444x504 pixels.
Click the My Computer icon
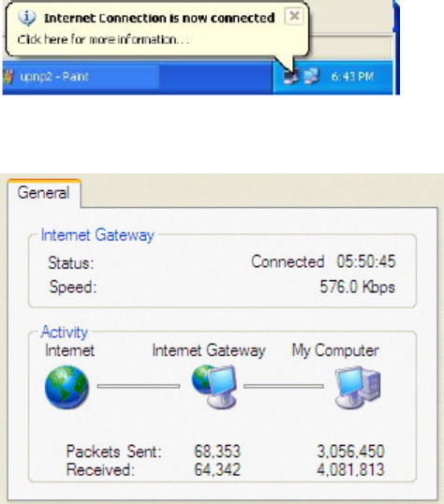[358, 387]
